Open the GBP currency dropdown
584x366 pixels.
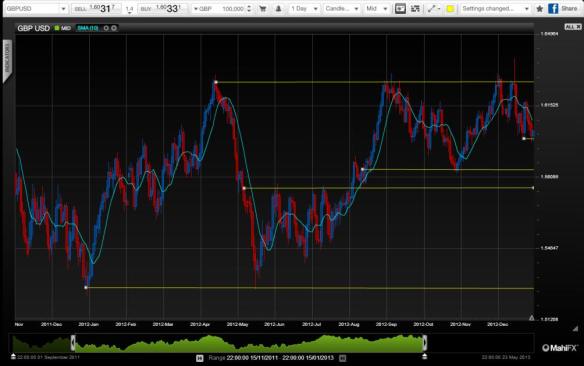point(202,9)
